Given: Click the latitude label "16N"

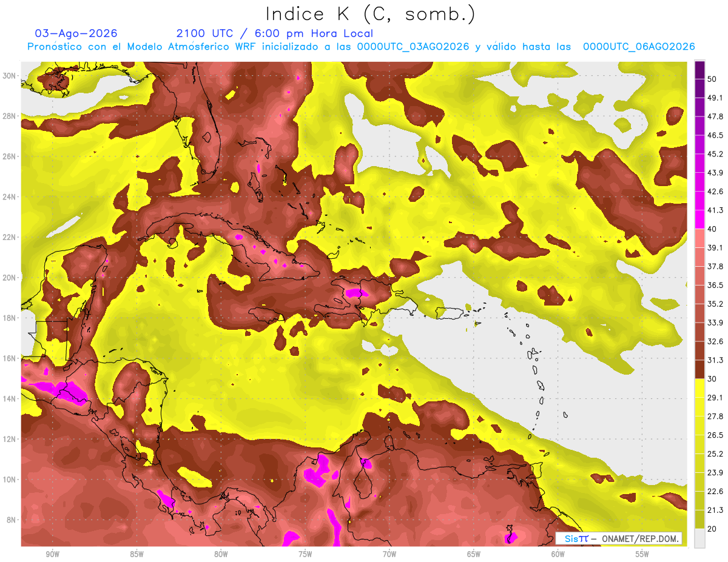Looking at the screenshot, I should pyautogui.click(x=9, y=358).
